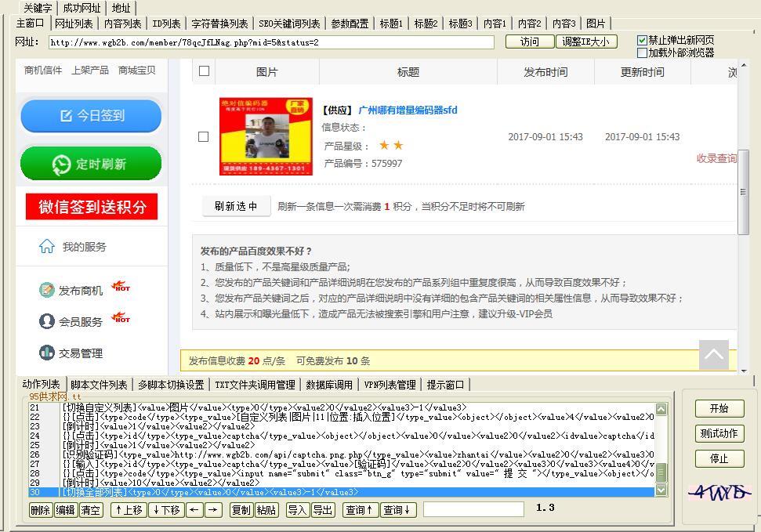Click the 访问 button
The height and width of the screenshot is (532, 761).
(530, 42)
